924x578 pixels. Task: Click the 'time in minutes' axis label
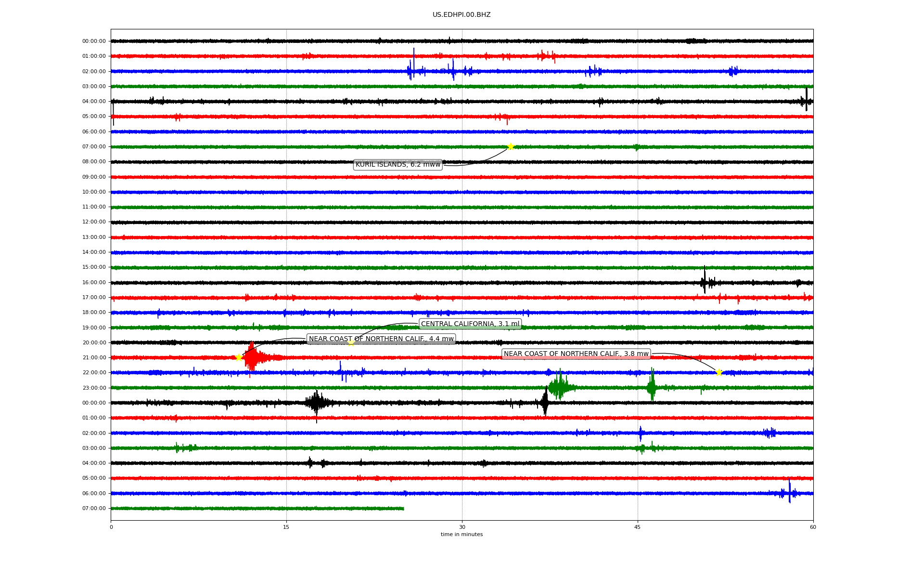tap(461, 535)
